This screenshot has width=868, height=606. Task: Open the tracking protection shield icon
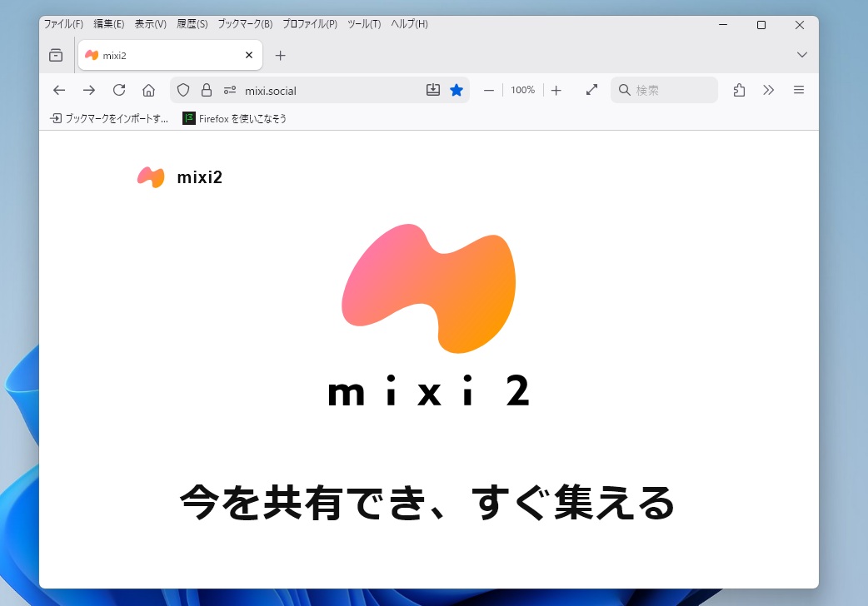pos(183,90)
